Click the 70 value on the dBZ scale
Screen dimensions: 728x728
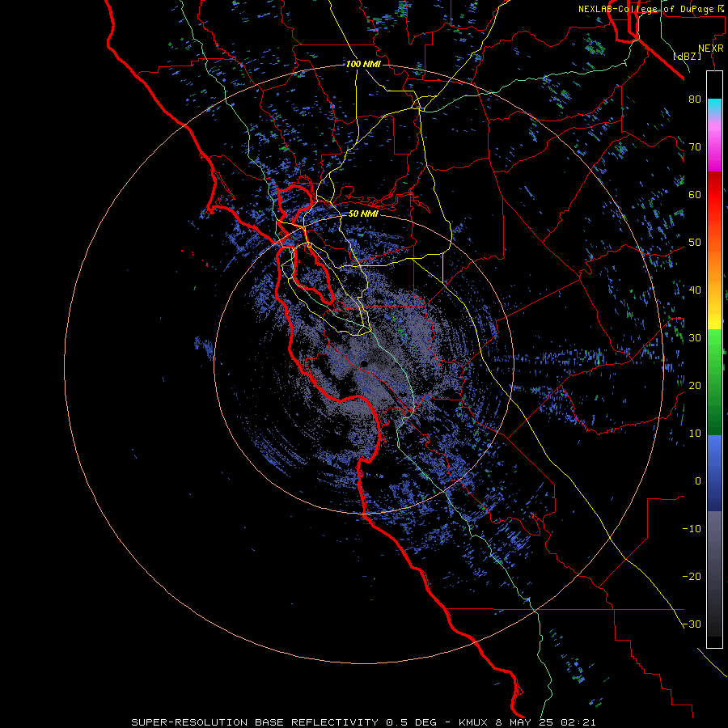695,146
